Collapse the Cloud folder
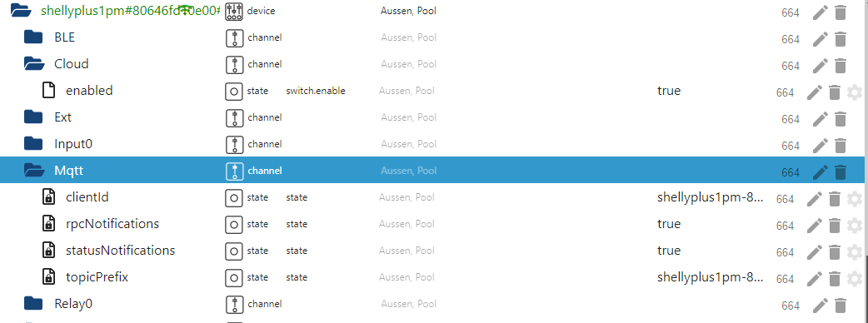The image size is (868, 323). click(x=34, y=63)
